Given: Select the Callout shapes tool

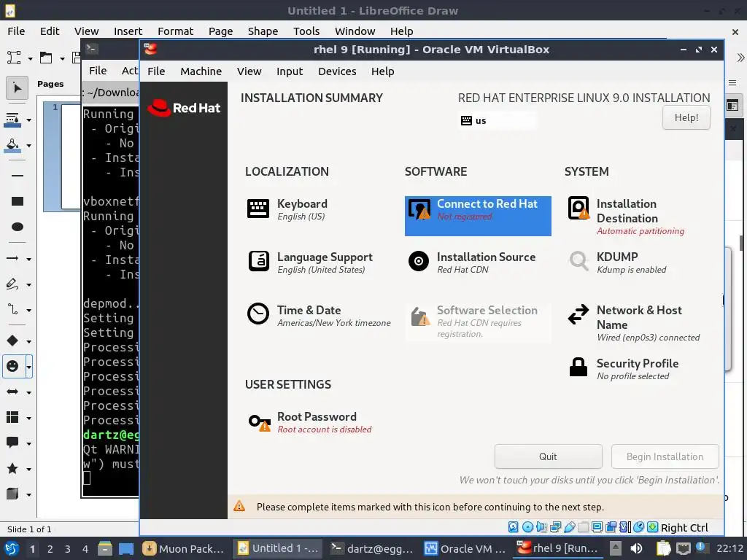Looking at the screenshot, I should (x=12, y=443).
